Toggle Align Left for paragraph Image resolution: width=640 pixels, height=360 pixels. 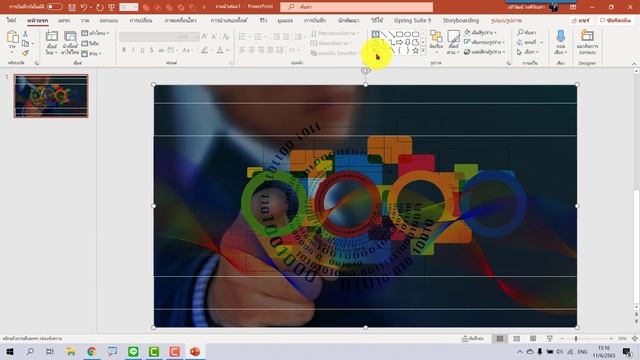point(242,50)
